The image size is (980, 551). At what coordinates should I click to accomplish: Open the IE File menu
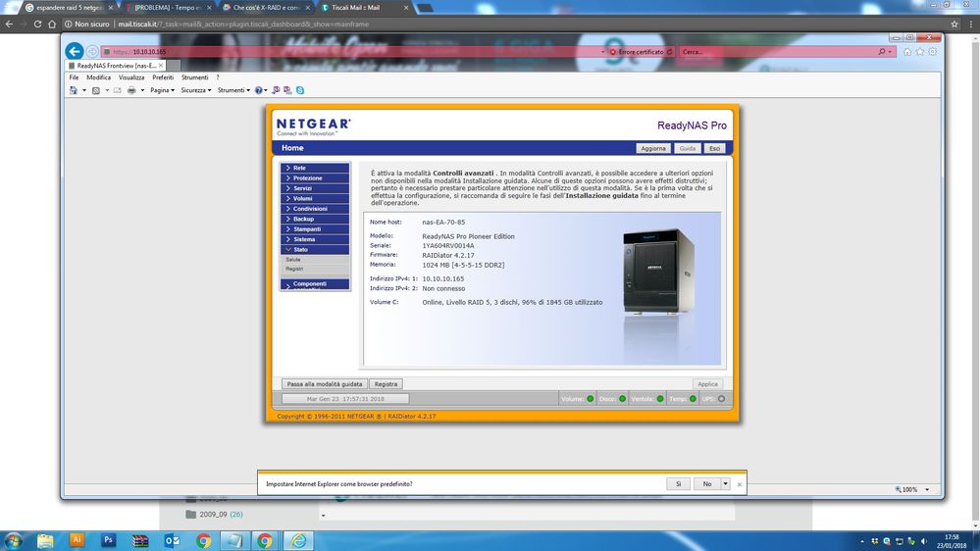click(x=74, y=77)
